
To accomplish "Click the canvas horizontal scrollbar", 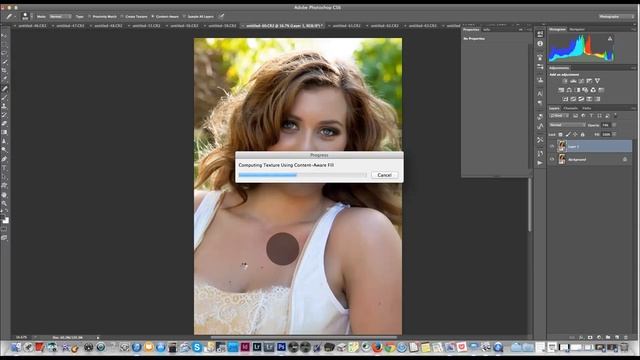I will 304,337.
